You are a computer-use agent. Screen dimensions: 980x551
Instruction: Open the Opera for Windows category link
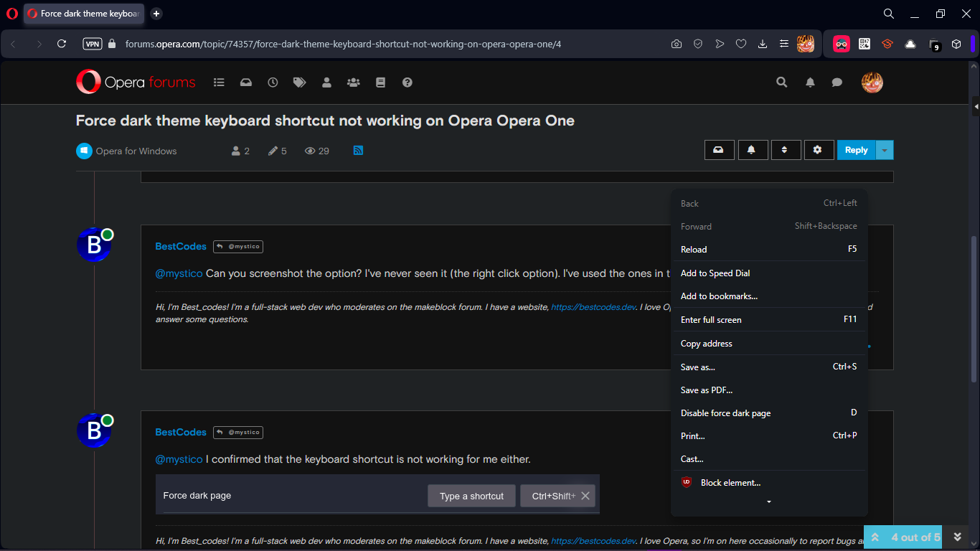[136, 151]
